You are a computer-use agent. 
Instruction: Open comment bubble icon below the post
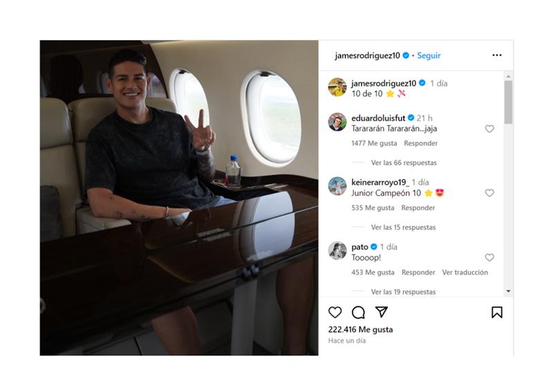(358, 312)
